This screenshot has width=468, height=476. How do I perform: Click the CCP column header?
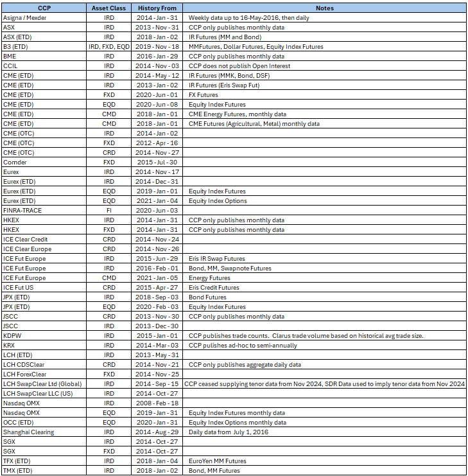click(44, 8)
